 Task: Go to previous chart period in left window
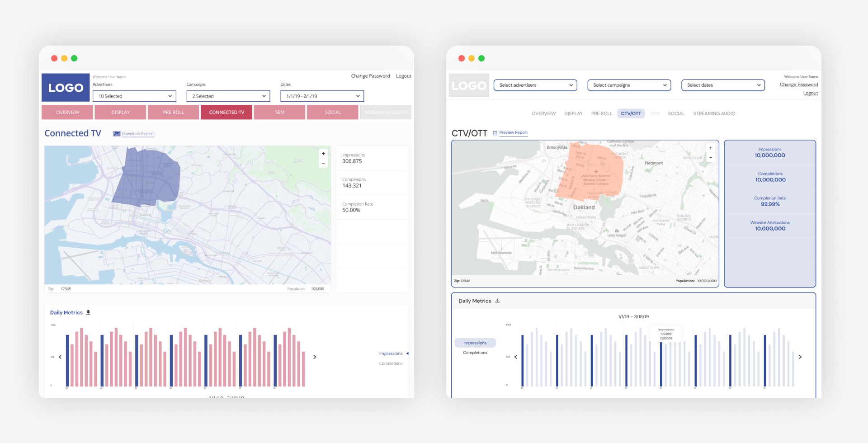click(x=60, y=357)
